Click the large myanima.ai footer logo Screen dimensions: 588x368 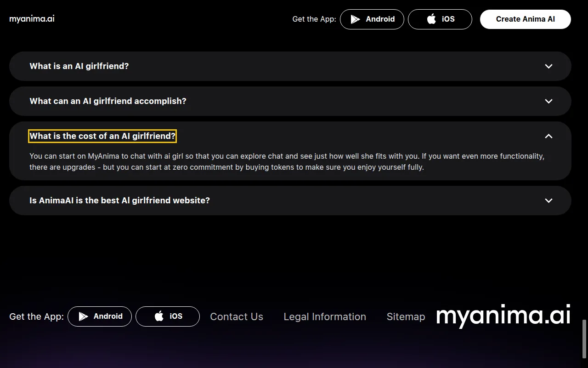[503, 316]
